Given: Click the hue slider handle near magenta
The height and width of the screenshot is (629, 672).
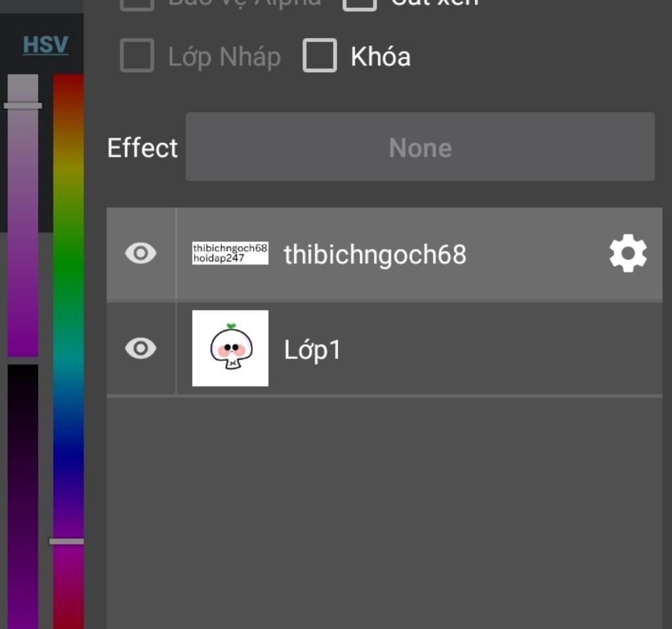Looking at the screenshot, I should tap(66, 542).
